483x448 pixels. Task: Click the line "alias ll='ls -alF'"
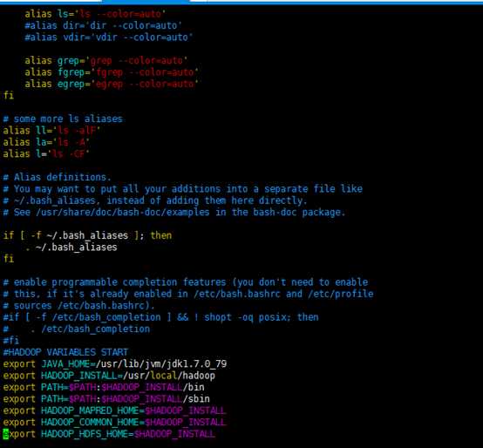tap(51, 131)
